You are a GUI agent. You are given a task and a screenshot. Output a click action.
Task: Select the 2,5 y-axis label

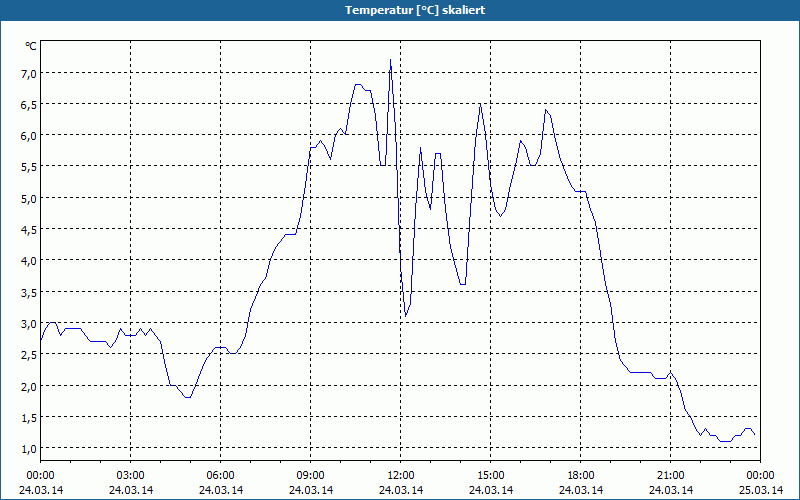click(x=30, y=355)
